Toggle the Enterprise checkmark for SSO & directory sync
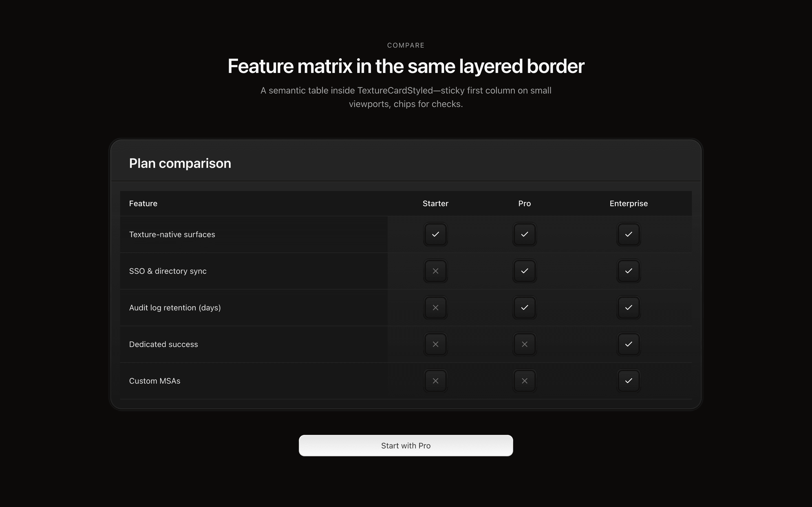Screen dimensions: 812x507 pos(628,271)
